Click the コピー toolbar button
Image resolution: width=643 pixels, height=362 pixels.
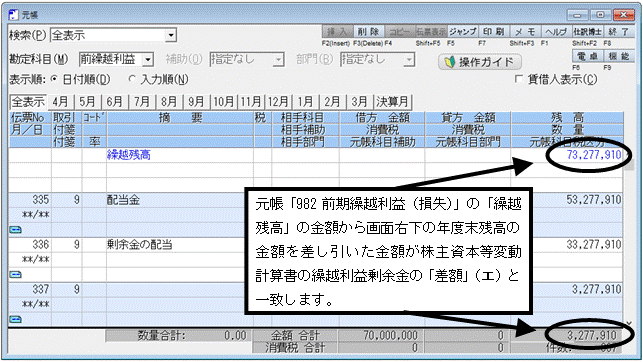click(399, 32)
